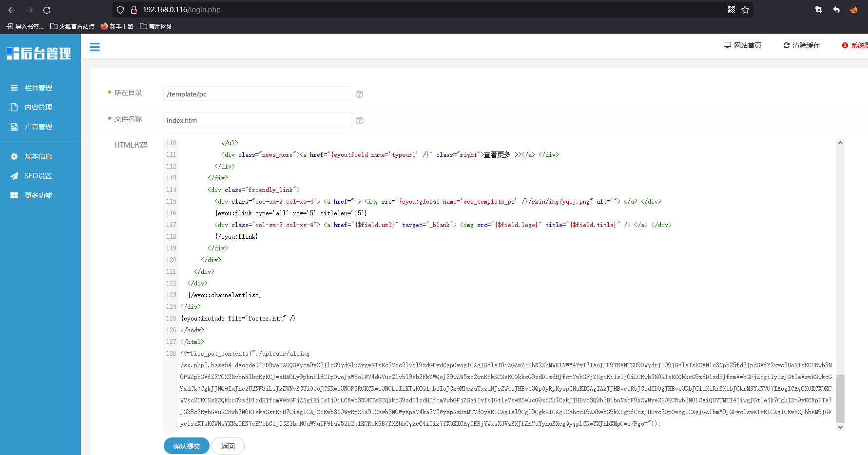The image size is (868, 455).
Task: Toggle the sidebar with the hamburger icon
Action: 95,47
